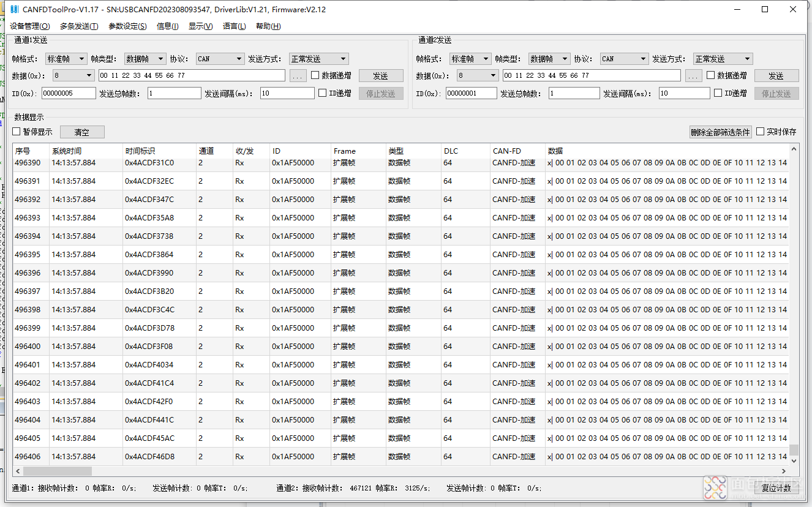The image size is (812, 507).
Task: Click channel 2 data browse '...' button
Action: pos(693,76)
